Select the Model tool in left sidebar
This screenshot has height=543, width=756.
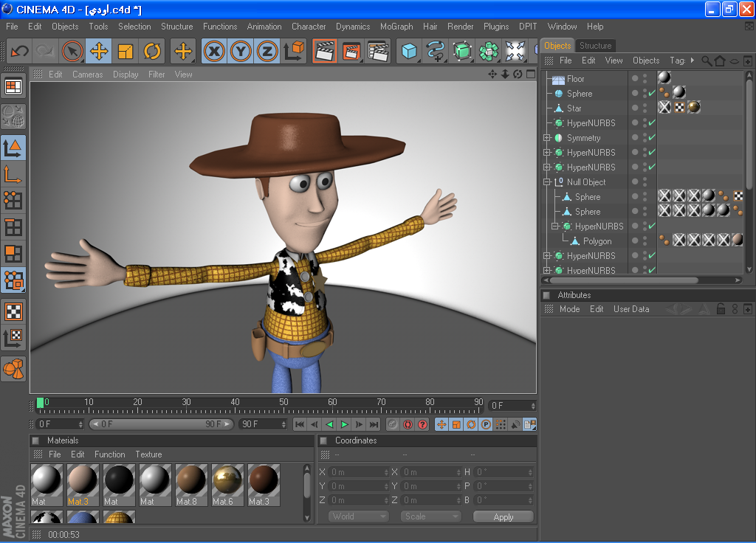(13, 148)
